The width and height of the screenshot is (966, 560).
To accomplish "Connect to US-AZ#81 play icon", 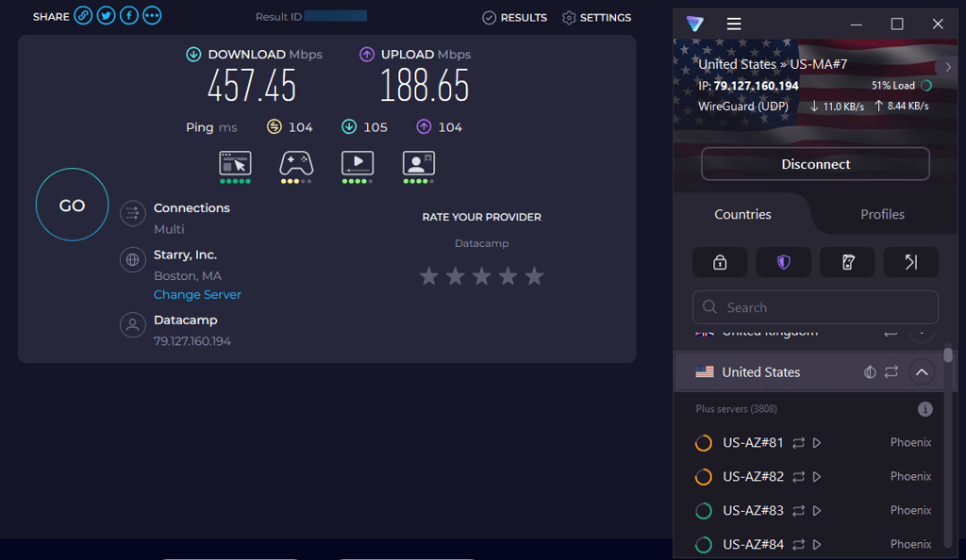I will [817, 443].
